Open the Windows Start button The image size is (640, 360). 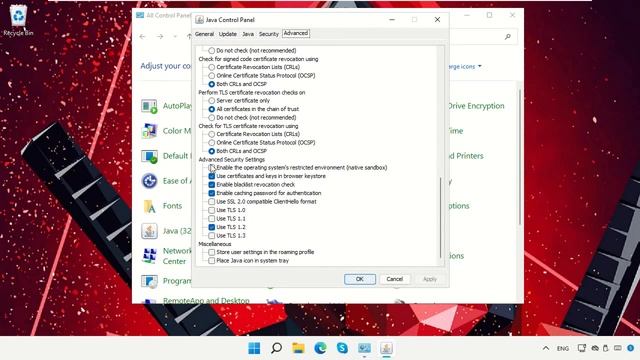pos(254,348)
